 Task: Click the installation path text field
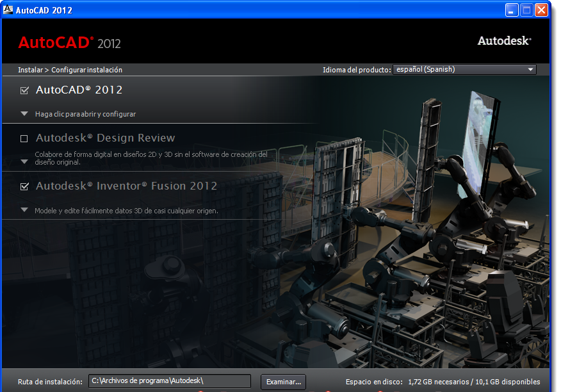168,381
